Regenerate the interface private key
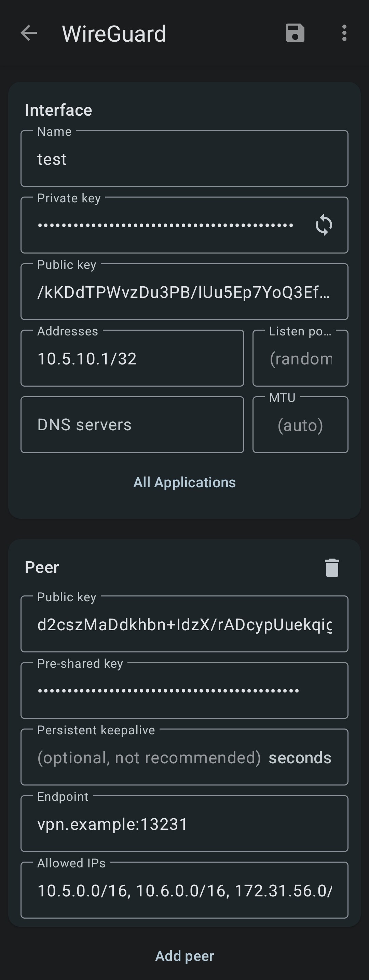The height and width of the screenshot is (980, 369). point(323,225)
